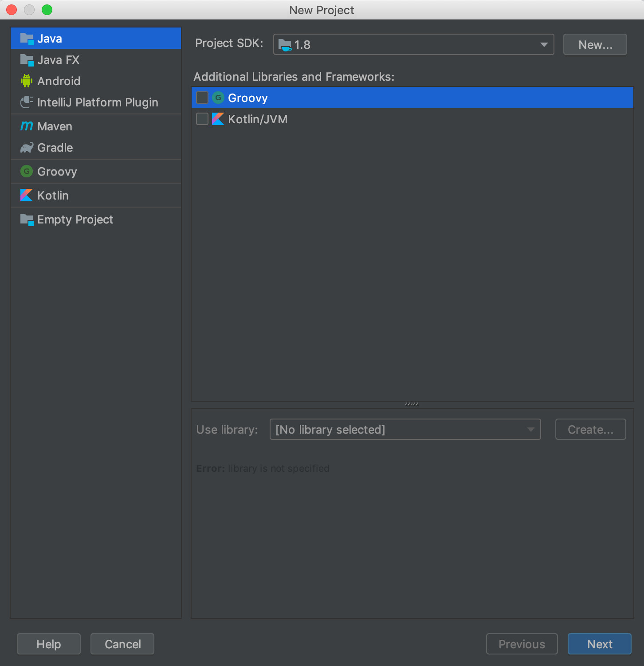
Task: Open the Project SDK dropdown
Action: tap(413, 44)
